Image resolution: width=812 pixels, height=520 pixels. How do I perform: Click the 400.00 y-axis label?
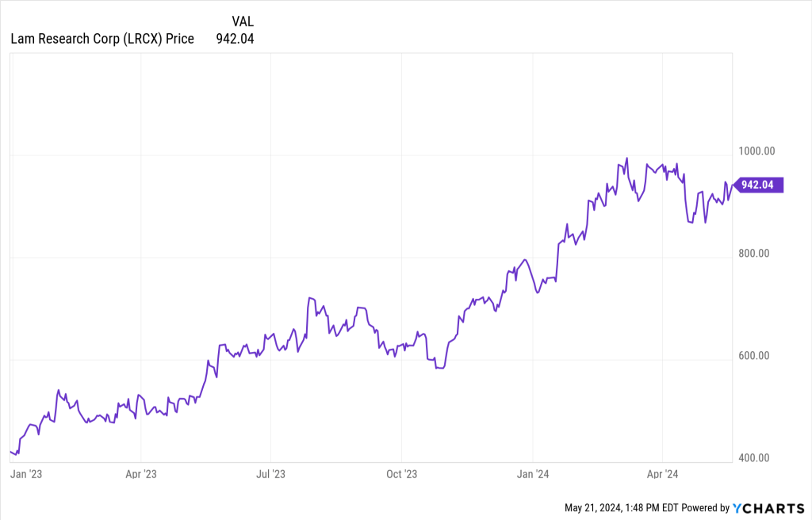tap(753, 458)
